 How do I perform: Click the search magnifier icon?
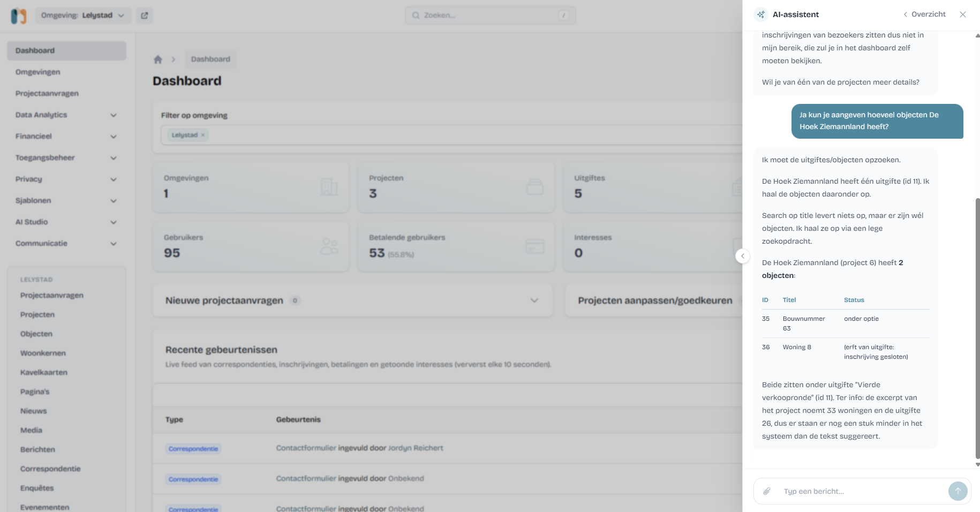(416, 16)
